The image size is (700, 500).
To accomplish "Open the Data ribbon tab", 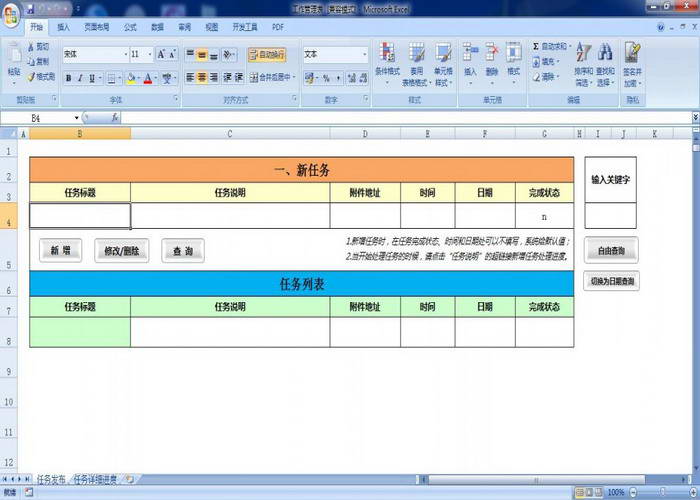I will pos(157,27).
